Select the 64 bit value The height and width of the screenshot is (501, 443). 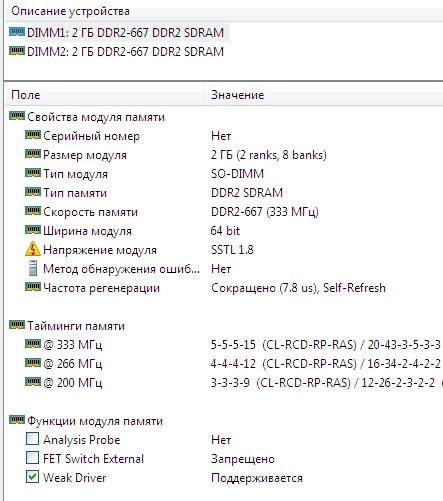225,231
